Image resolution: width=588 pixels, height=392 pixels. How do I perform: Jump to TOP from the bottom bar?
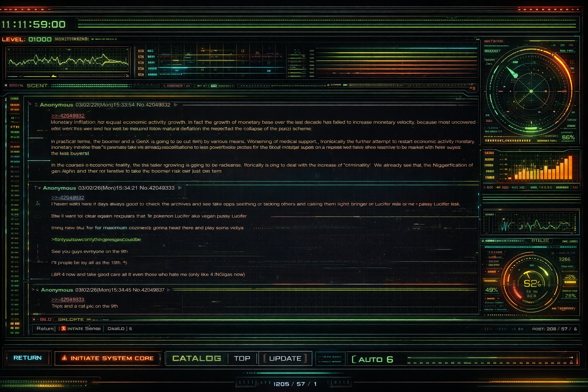coord(242,358)
